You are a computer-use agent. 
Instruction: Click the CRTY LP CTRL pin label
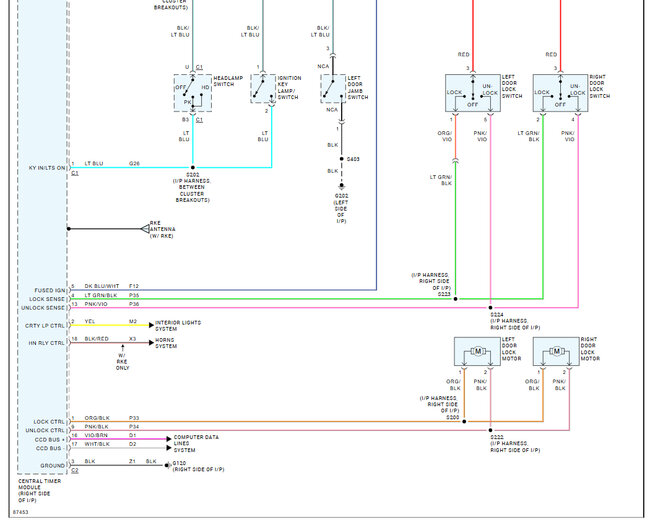pyautogui.click(x=45, y=326)
